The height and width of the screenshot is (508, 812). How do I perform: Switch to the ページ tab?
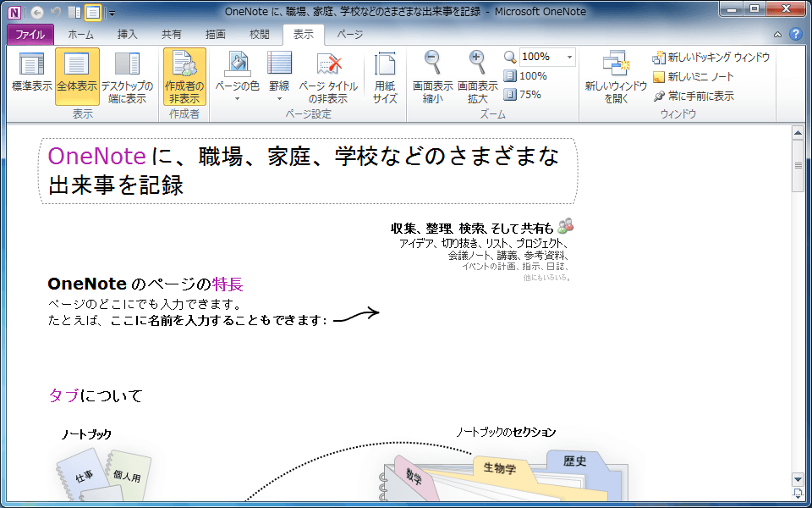coord(350,35)
